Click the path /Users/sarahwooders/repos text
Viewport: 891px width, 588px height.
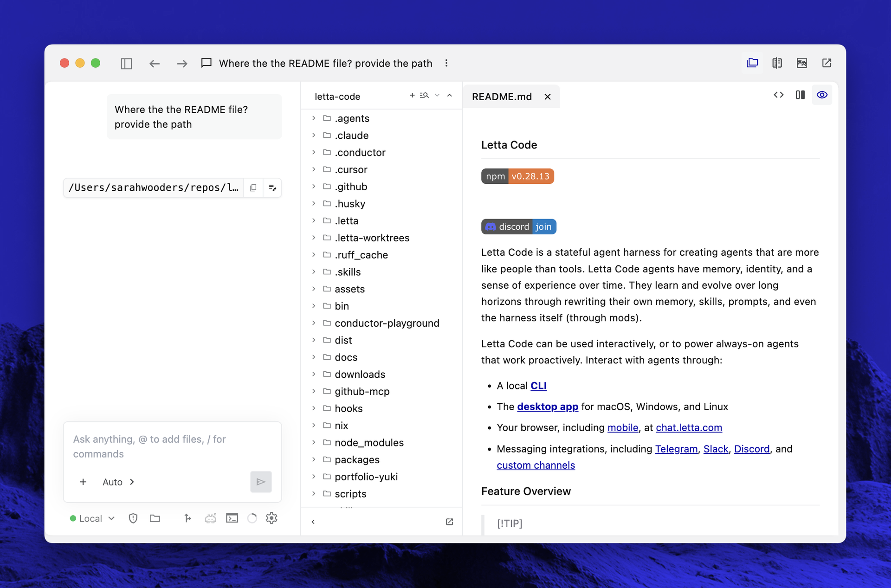[x=153, y=187]
